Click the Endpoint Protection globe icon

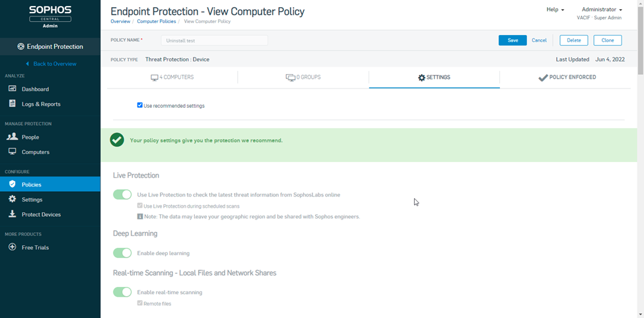coord(21,46)
